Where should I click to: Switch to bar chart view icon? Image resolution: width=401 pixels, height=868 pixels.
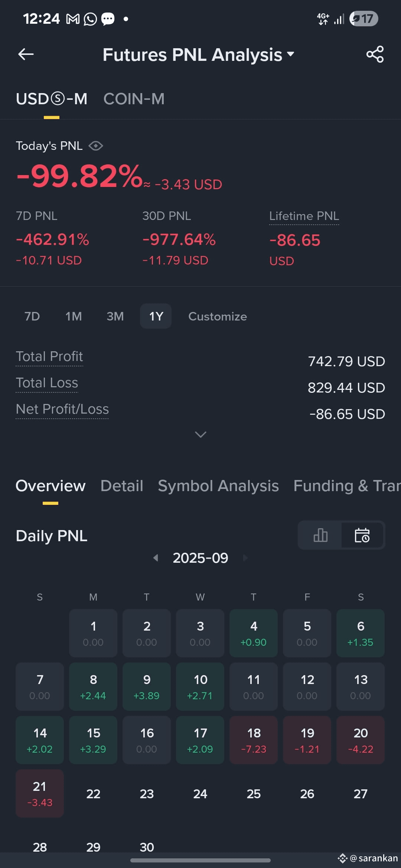tap(320, 535)
